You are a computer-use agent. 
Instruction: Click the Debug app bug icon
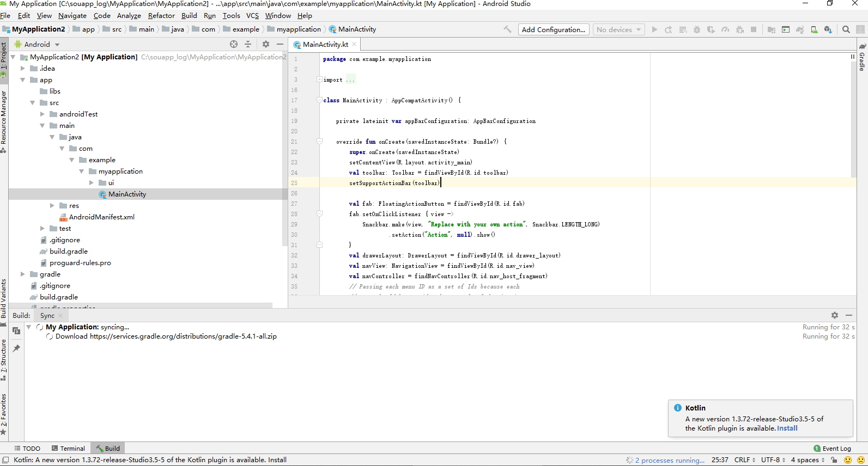(x=697, y=29)
